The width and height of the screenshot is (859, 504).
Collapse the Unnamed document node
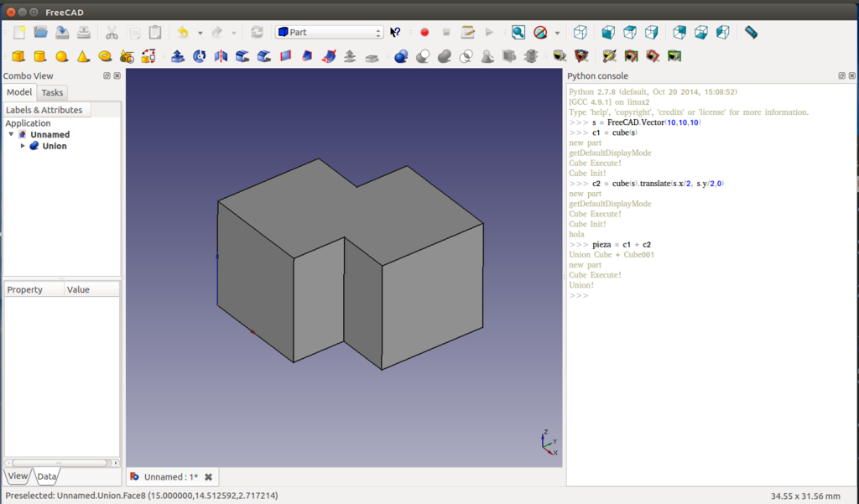click(x=11, y=134)
